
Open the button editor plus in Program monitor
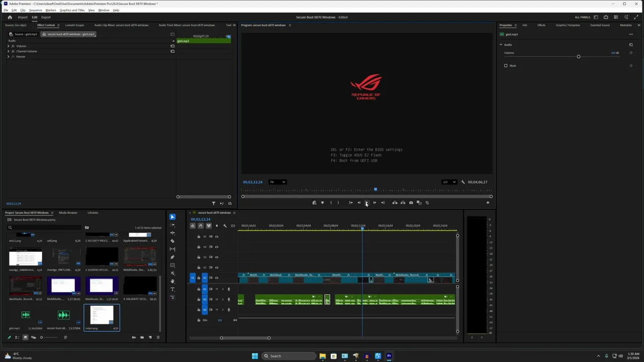click(x=488, y=203)
